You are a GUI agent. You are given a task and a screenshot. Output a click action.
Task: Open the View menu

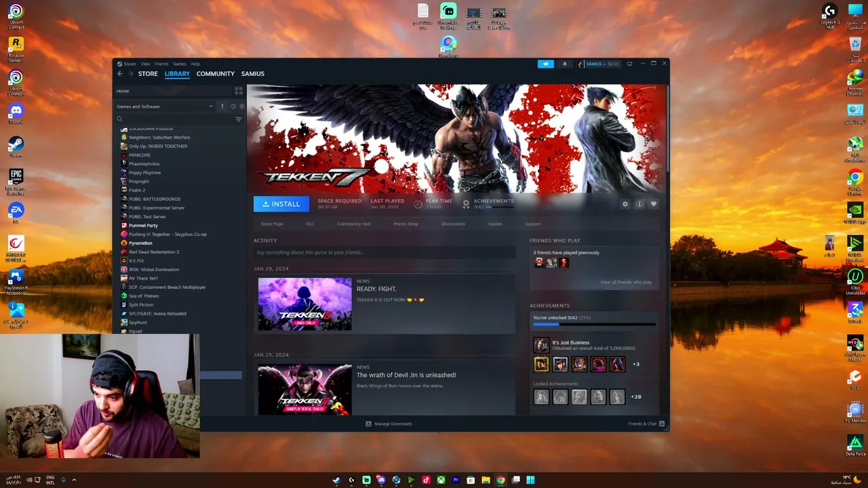click(145, 64)
